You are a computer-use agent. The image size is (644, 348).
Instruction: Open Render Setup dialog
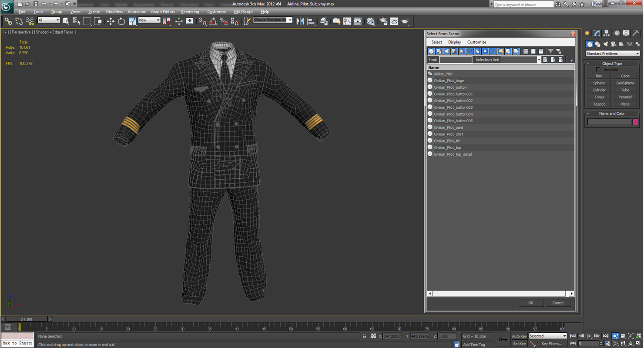tap(383, 21)
